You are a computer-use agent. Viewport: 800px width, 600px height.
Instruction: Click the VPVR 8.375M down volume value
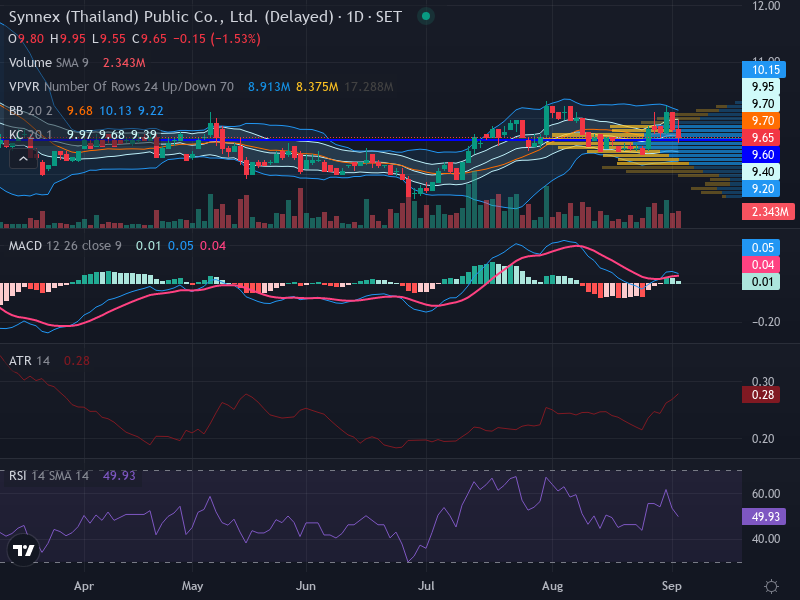[x=317, y=87]
